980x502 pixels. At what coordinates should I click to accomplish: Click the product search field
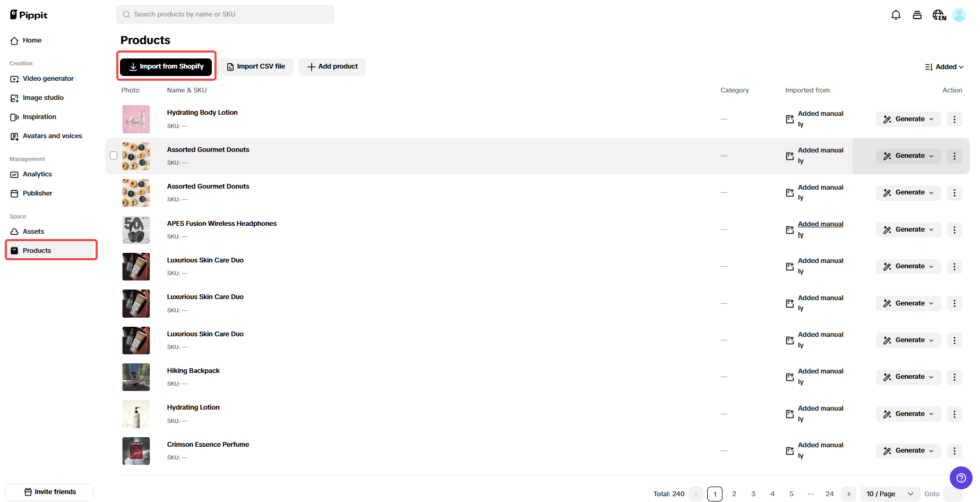tap(225, 14)
